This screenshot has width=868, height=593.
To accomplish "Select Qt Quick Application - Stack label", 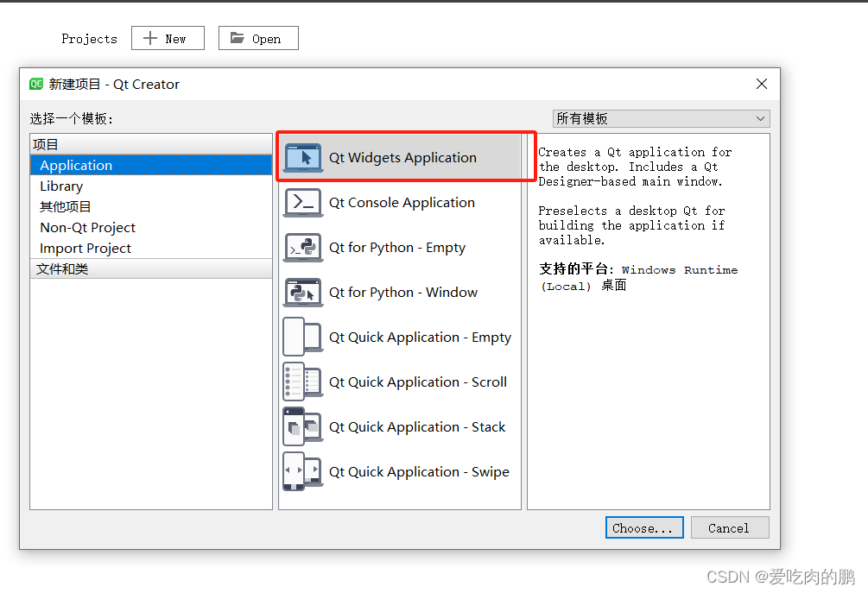I will click(x=417, y=426).
